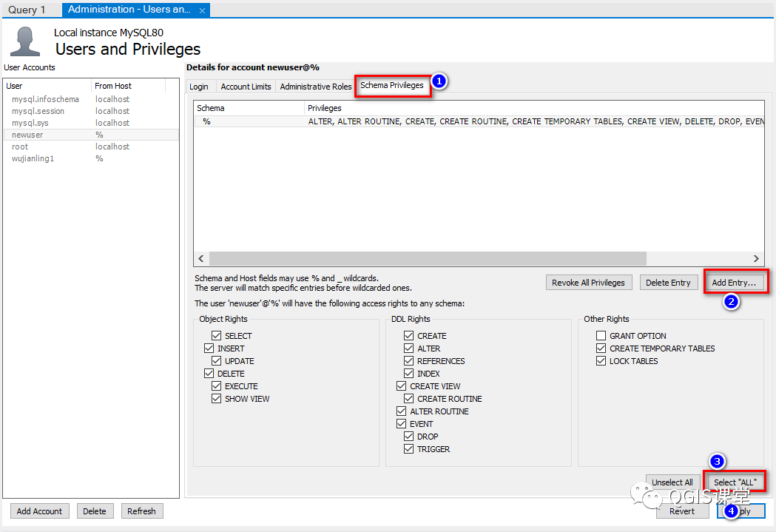Uncheck the CREATE ROUTINE checkbox
Image resolution: width=776 pixels, height=532 pixels.
tap(409, 398)
